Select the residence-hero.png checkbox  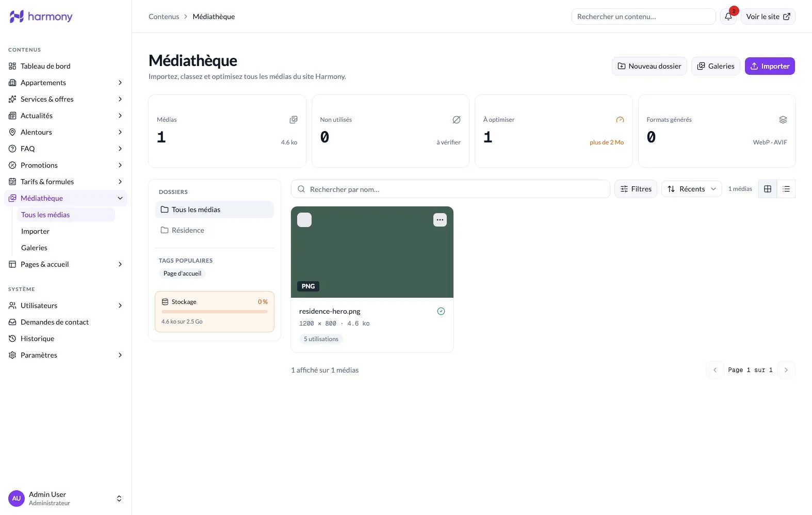click(x=304, y=220)
